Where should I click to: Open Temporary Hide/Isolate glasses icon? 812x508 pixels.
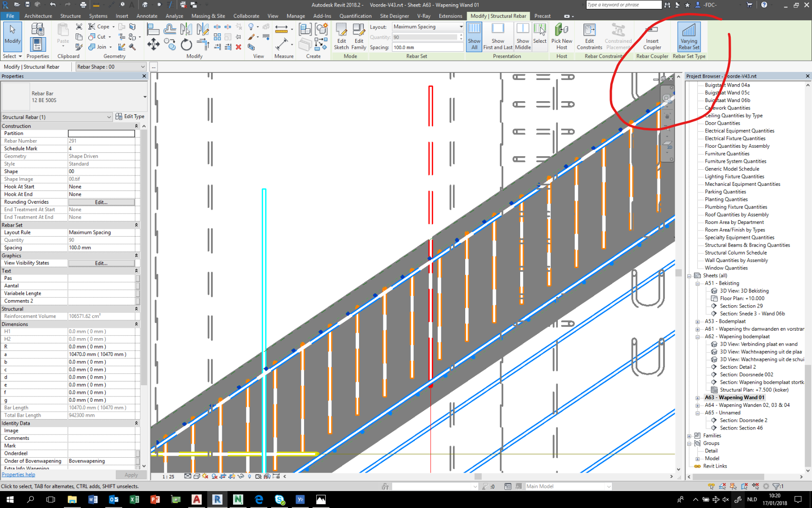241,476
